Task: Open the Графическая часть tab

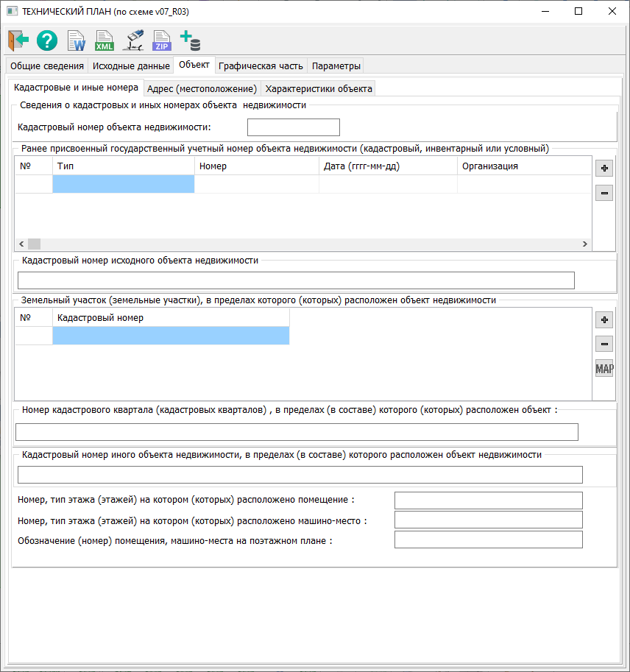Action: pyautogui.click(x=261, y=66)
